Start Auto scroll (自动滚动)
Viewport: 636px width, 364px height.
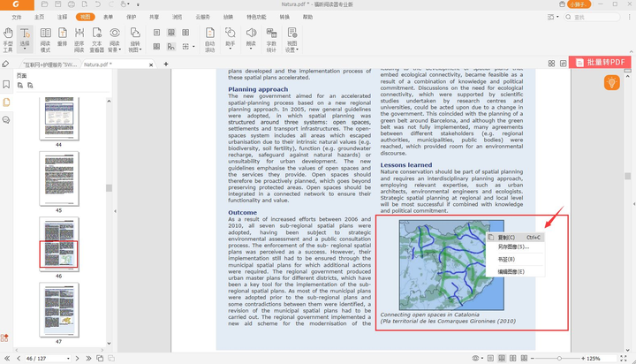pyautogui.click(x=209, y=40)
